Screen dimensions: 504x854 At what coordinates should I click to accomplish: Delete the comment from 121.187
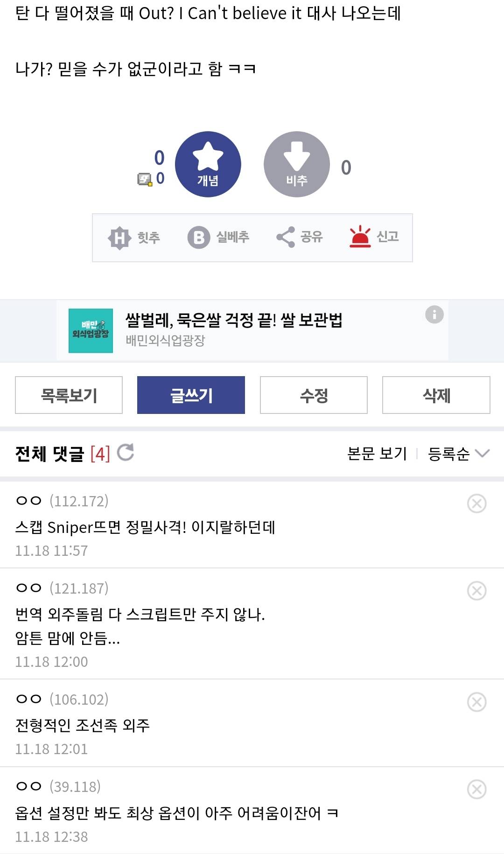click(x=476, y=591)
